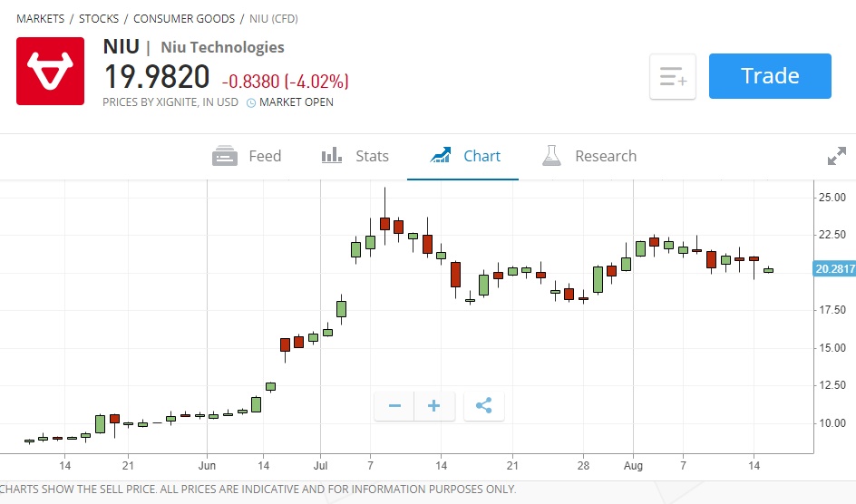The height and width of the screenshot is (504, 856).
Task: Go to Markets breadcrumb link
Action: click(x=40, y=19)
